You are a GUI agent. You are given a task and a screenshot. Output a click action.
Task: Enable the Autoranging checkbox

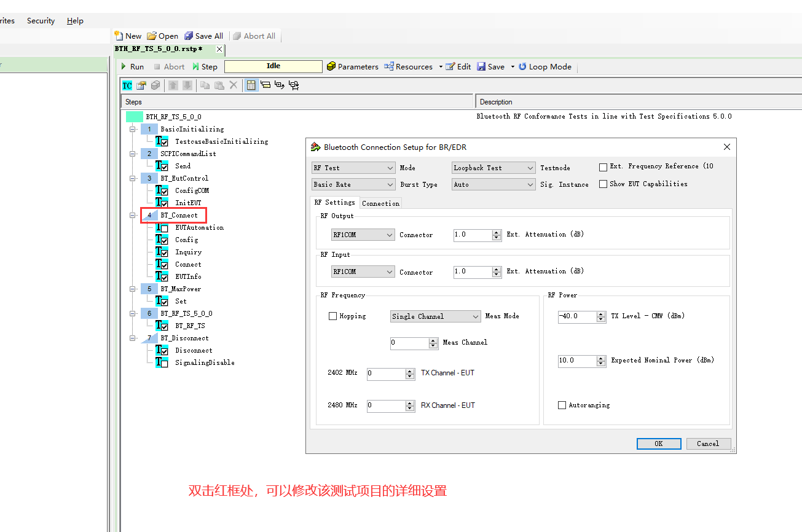(562, 405)
